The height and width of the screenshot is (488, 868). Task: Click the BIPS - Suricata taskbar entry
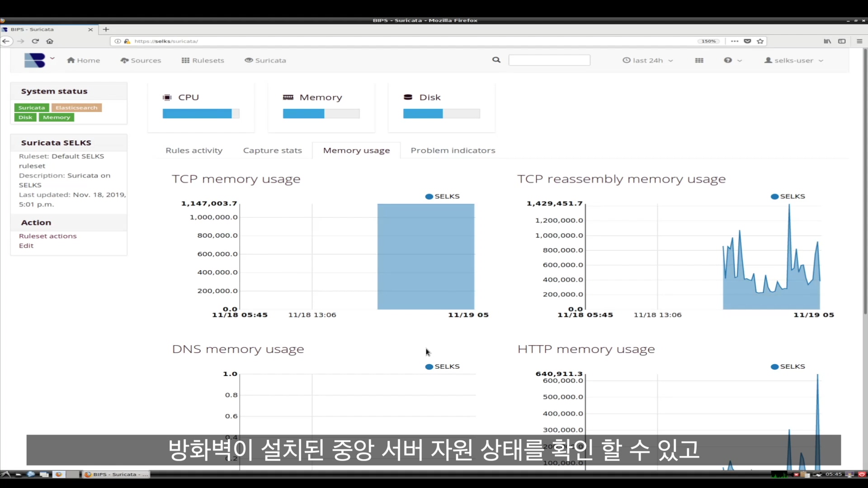click(x=116, y=474)
